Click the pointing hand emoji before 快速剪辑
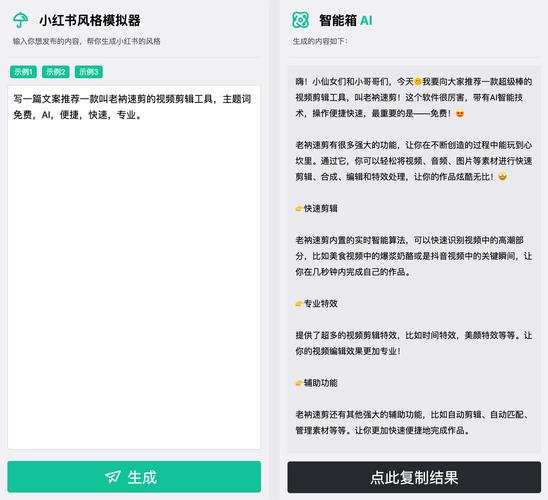This screenshot has height=500, width=548. coord(299,209)
